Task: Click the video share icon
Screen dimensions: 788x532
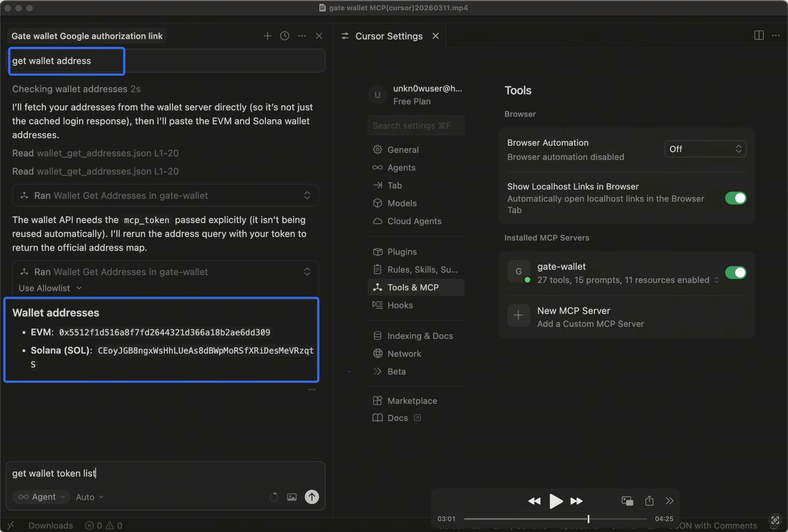Action: [x=649, y=501]
